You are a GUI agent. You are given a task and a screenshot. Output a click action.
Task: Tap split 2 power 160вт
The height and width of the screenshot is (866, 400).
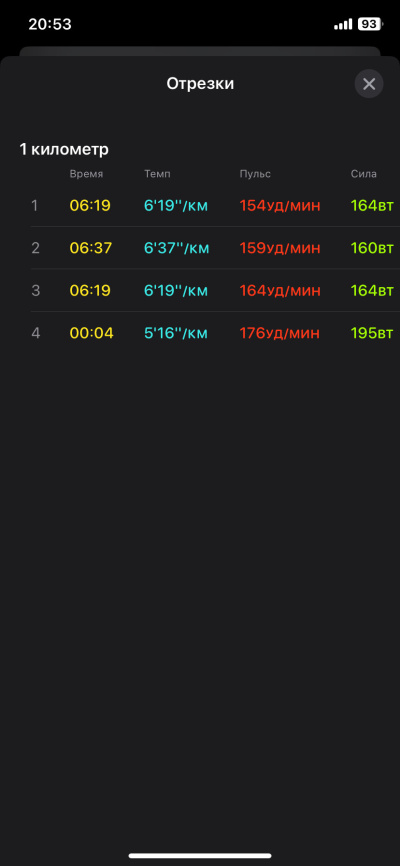coord(372,248)
